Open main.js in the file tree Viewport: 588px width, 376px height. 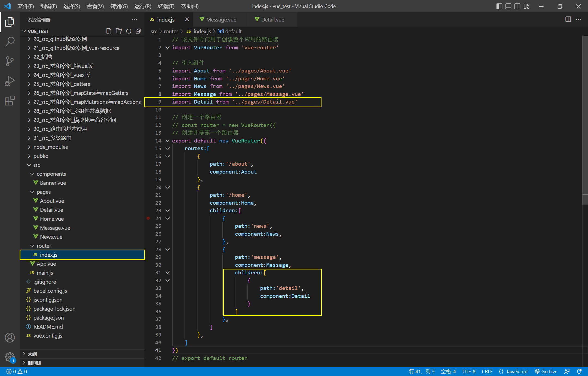click(45, 273)
